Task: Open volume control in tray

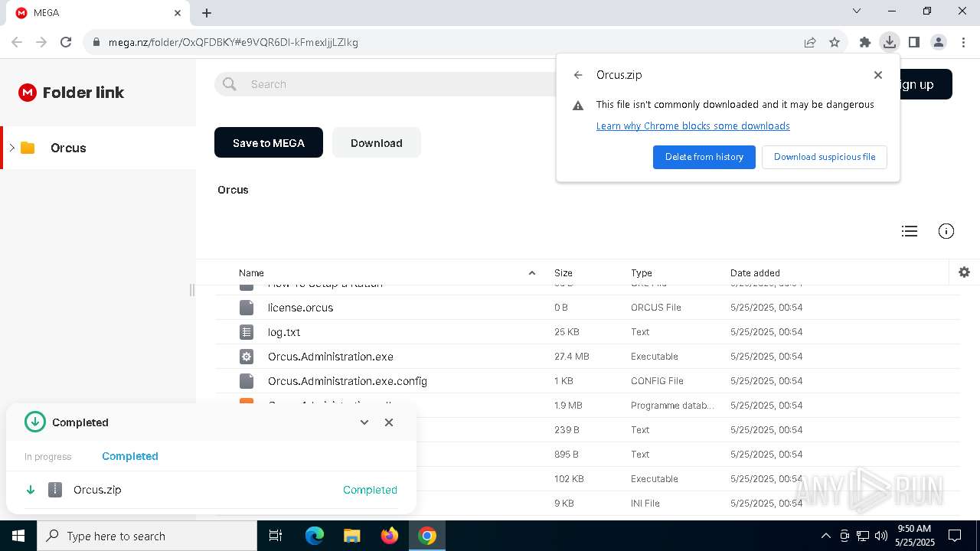Action: tap(881, 536)
